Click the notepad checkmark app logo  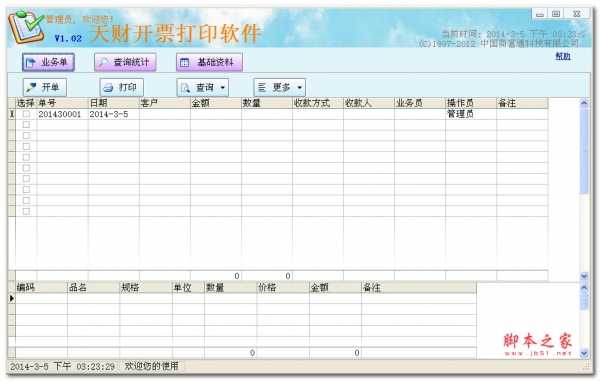26,27
